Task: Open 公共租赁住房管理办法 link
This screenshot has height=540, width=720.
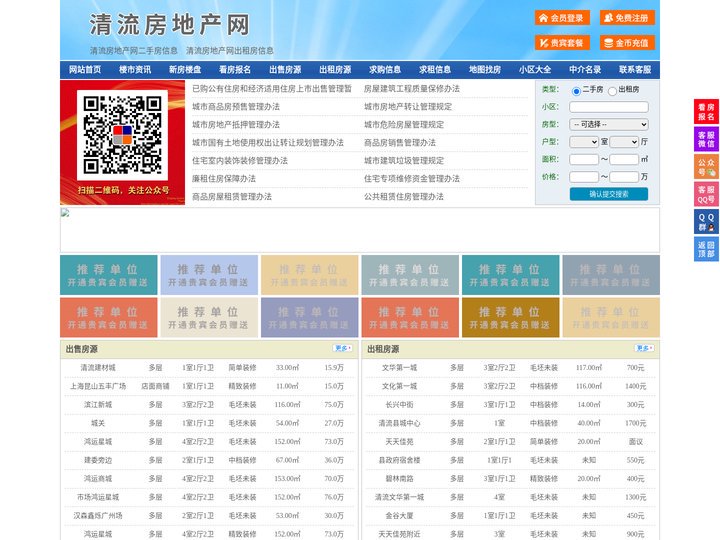Action: coord(404,197)
